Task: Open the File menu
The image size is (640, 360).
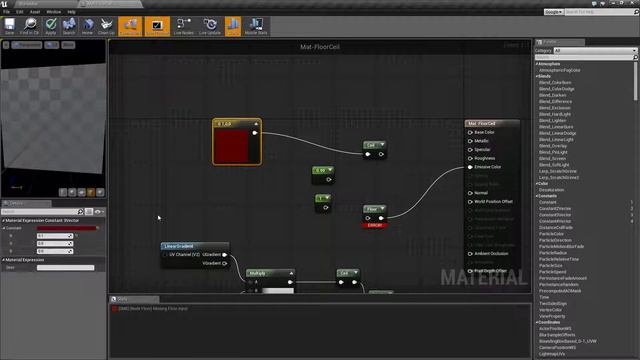Action: tap(7, 12)
